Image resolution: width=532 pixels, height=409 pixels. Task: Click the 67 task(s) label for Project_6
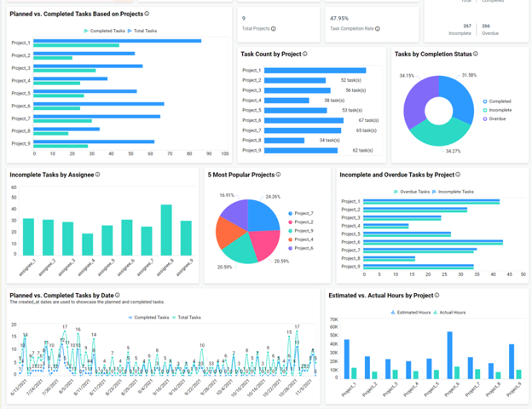coord(368,120)
